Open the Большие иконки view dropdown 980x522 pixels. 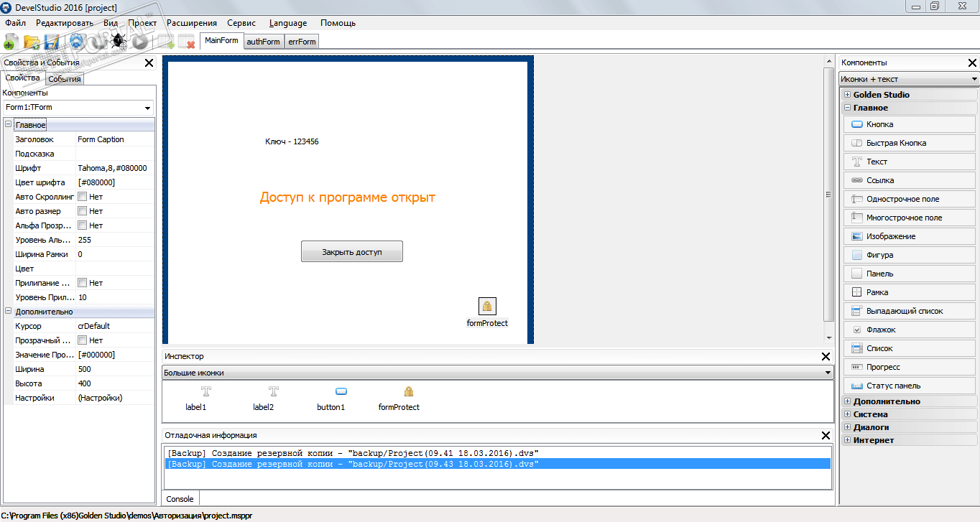pos(497,373)
